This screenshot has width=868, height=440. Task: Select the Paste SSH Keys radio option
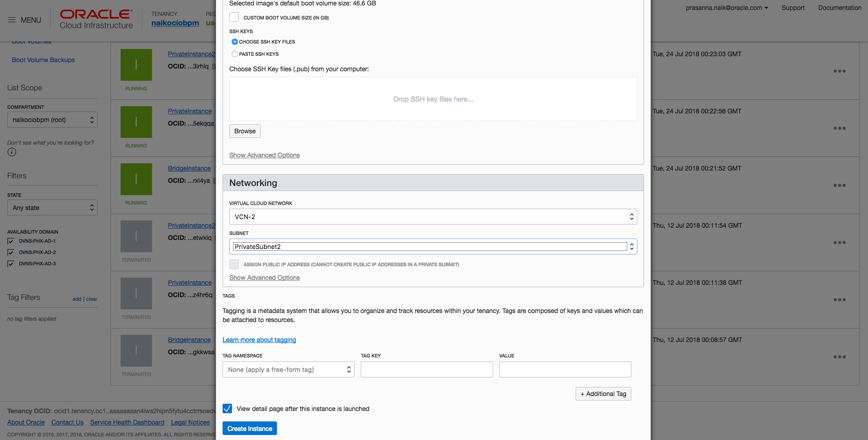(x=235, y=54)
